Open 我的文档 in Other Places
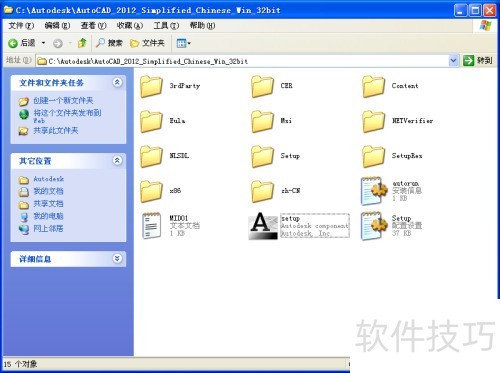Image resolution: width=500 pixels, height=373 pixels. point(48,191)
